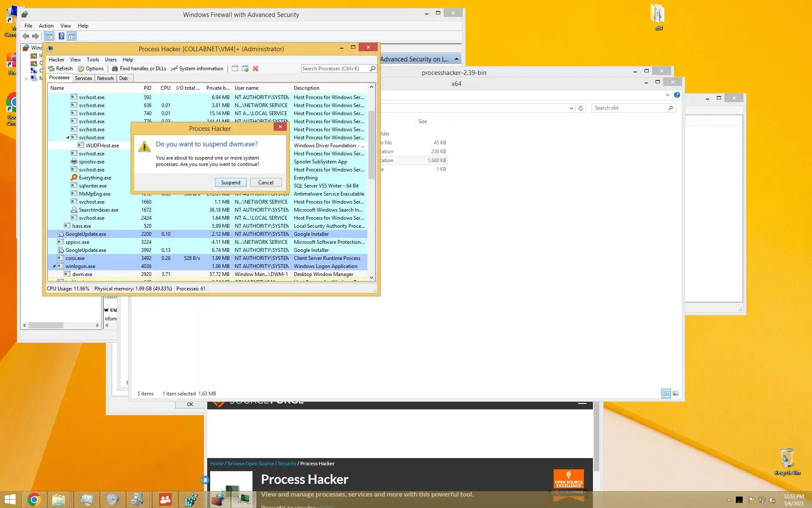Switch Explorer to large icons view
The width and height of the screenshot is (812, 508).
[675, 394]
